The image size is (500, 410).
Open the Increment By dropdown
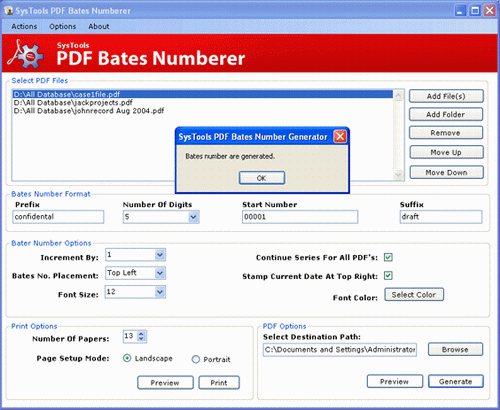[160, 255]
